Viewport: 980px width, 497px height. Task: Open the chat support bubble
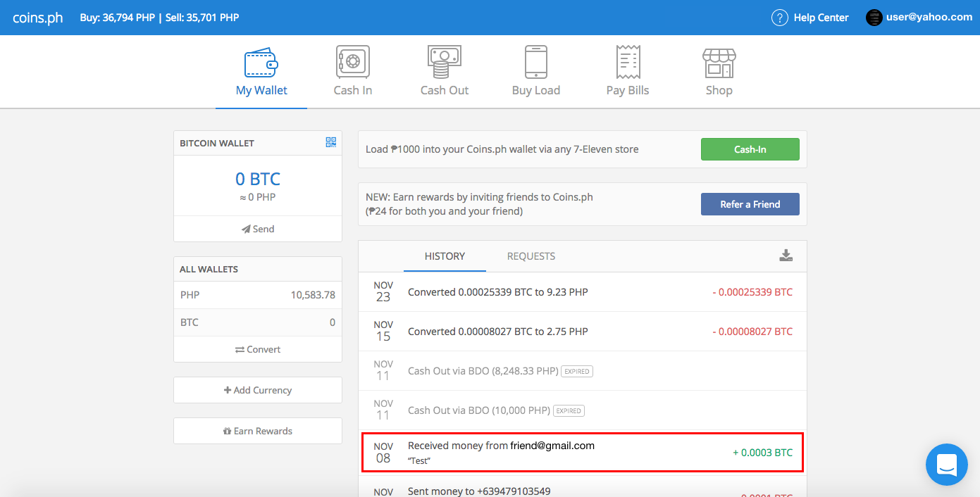(947, 465)
